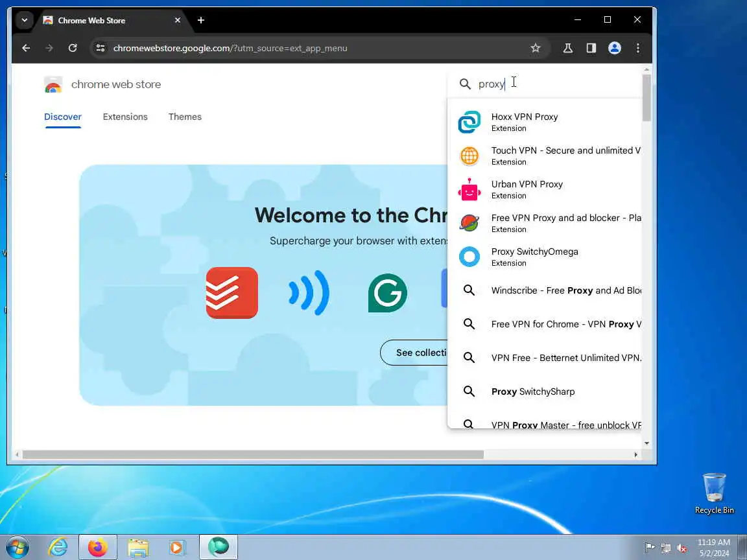747x560 pixels.
Task: Click the red Todoist icon in banner
Action: point(232,293)
